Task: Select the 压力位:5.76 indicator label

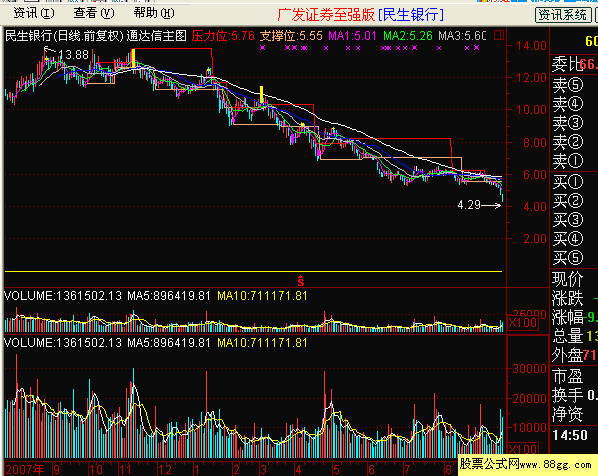Action: (x=223, y=36)
